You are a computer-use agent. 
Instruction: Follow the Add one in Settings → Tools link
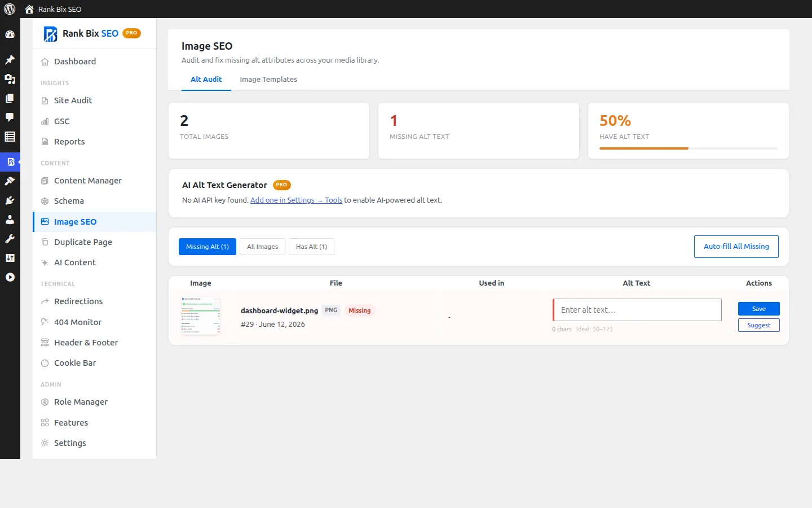(296, 200)
